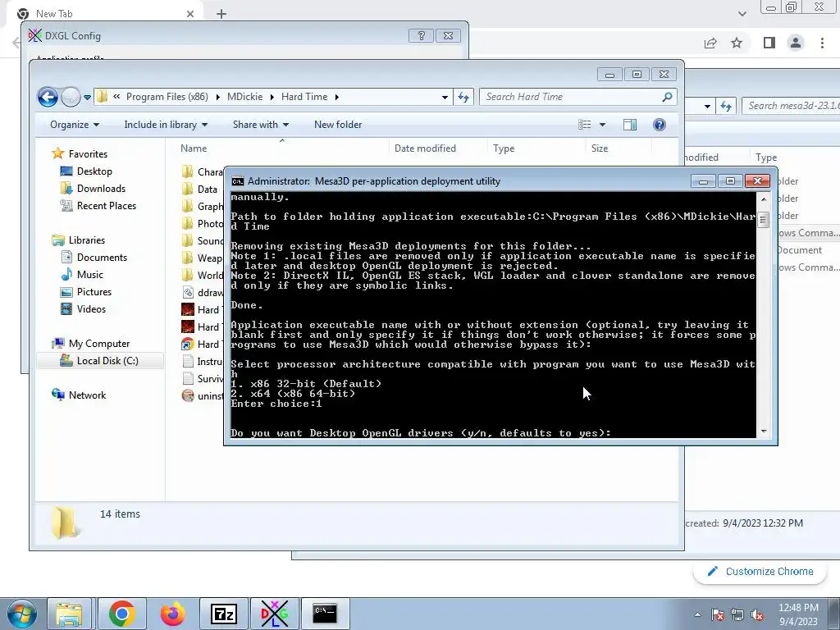This screenshot has height=630, width=840.
Task: Select Network in navigation pane
Action: pyautogui.click(x=87, y=395)
